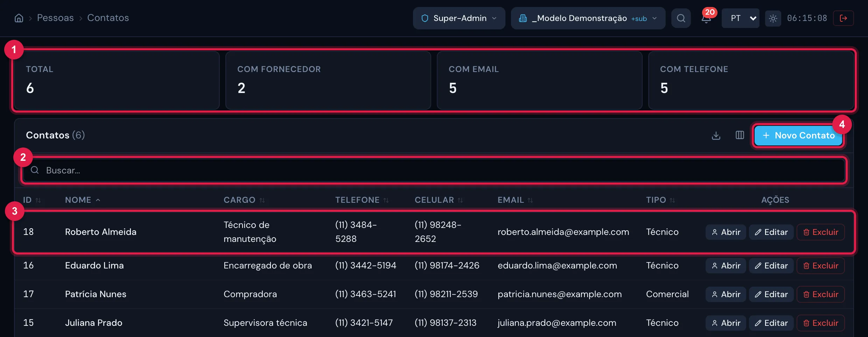This screenshot has height=337, width=868.
Task: Sort table by EMAIL column
Action: pyautogui.click(x=515, y=200)
